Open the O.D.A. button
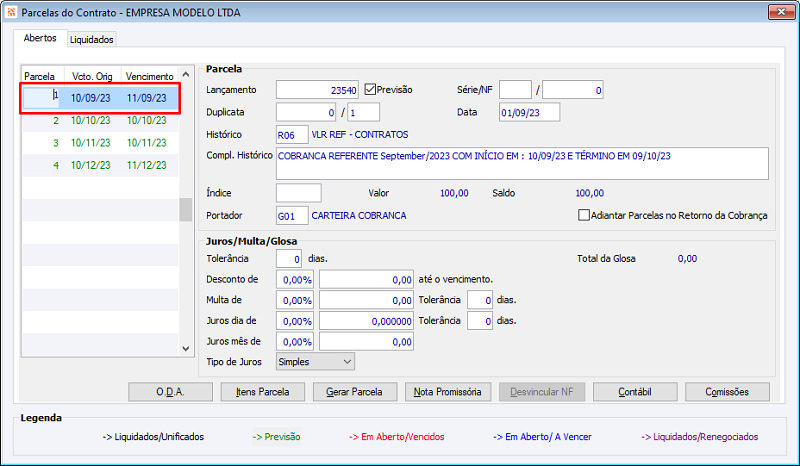 [x=170, y=391]
